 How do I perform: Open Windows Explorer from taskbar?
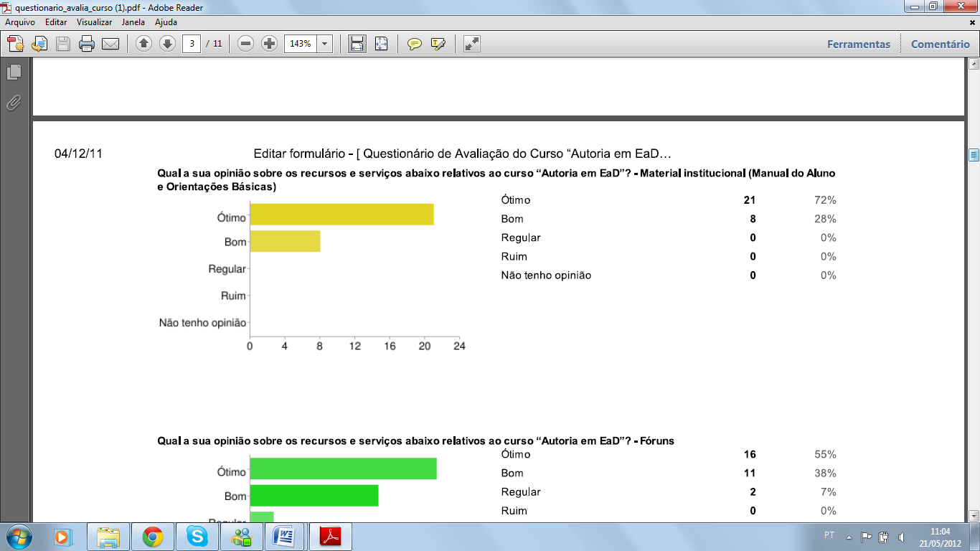(x=108, y=536)
